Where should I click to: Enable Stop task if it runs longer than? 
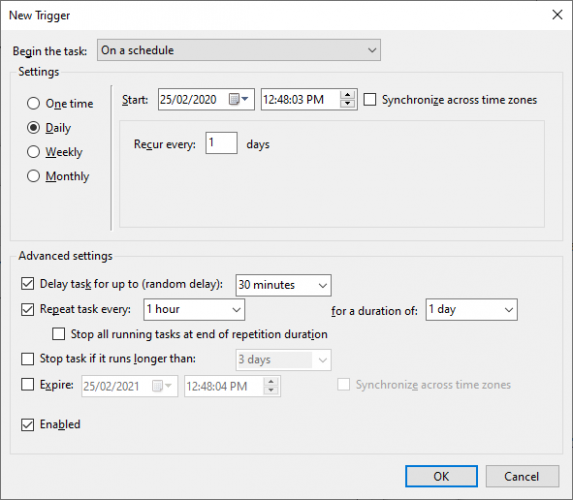click(27, 359)
